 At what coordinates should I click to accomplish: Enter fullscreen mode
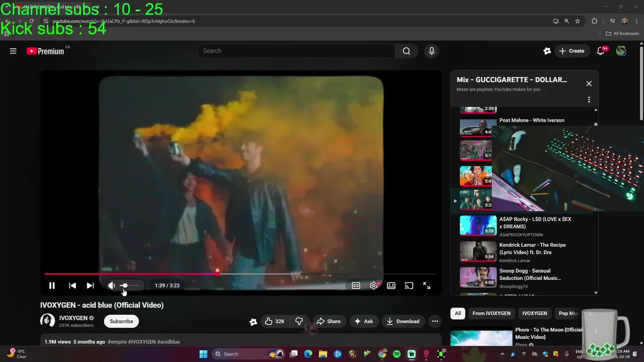click(x=427, y=286)
